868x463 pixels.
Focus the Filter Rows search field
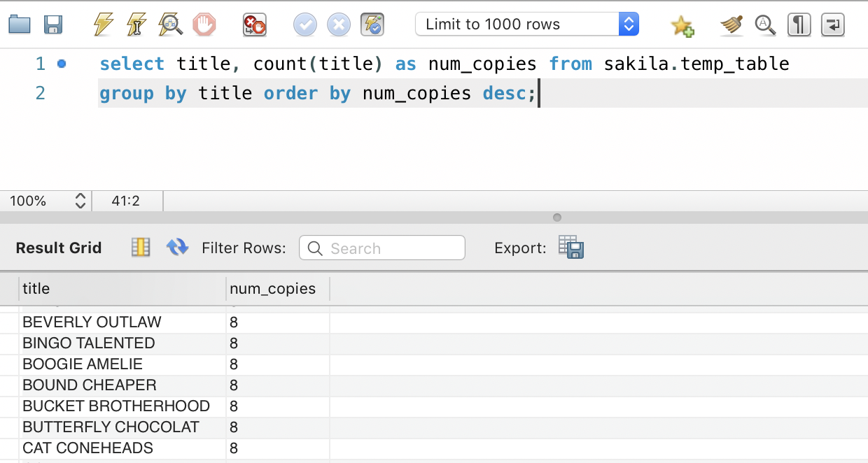pyautogui.click(x=382, y=248)
